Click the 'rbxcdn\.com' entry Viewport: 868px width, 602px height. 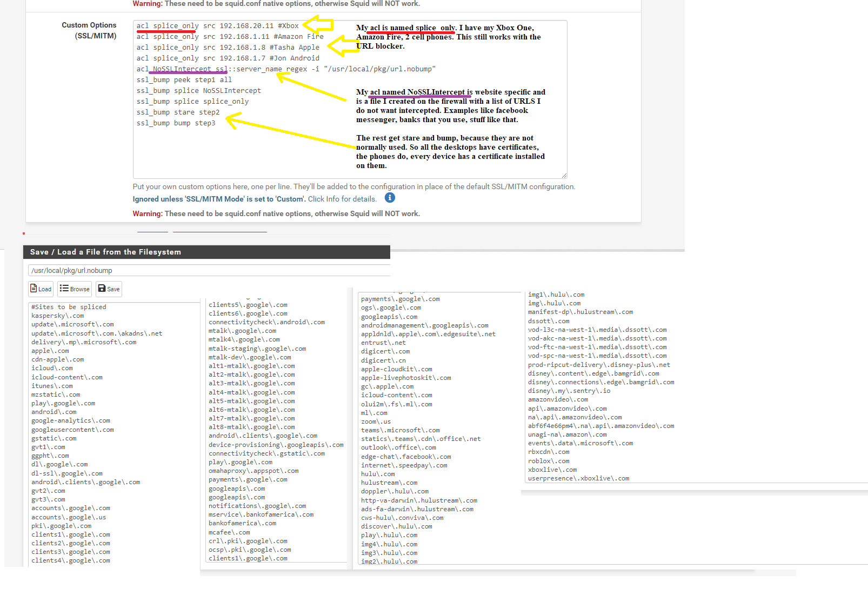[x=549, y=452]
